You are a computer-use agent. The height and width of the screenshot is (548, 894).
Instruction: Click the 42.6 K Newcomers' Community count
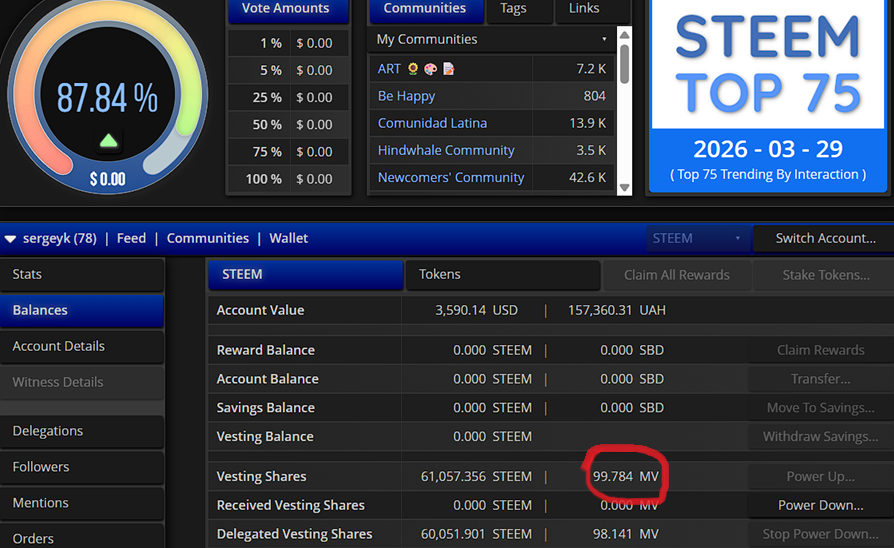[x=587, y=177]
